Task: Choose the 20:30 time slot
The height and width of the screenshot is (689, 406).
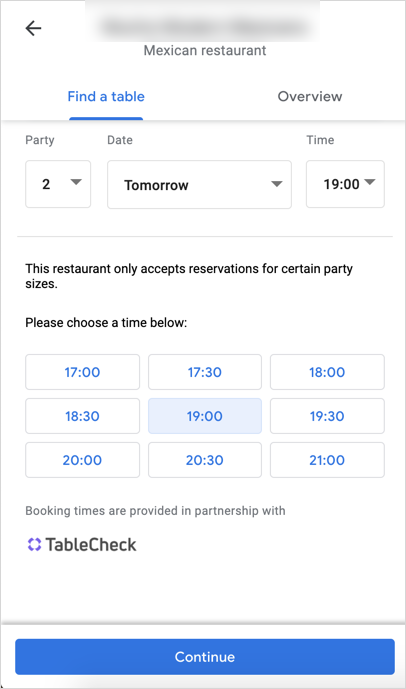Action: pos(205,460)
